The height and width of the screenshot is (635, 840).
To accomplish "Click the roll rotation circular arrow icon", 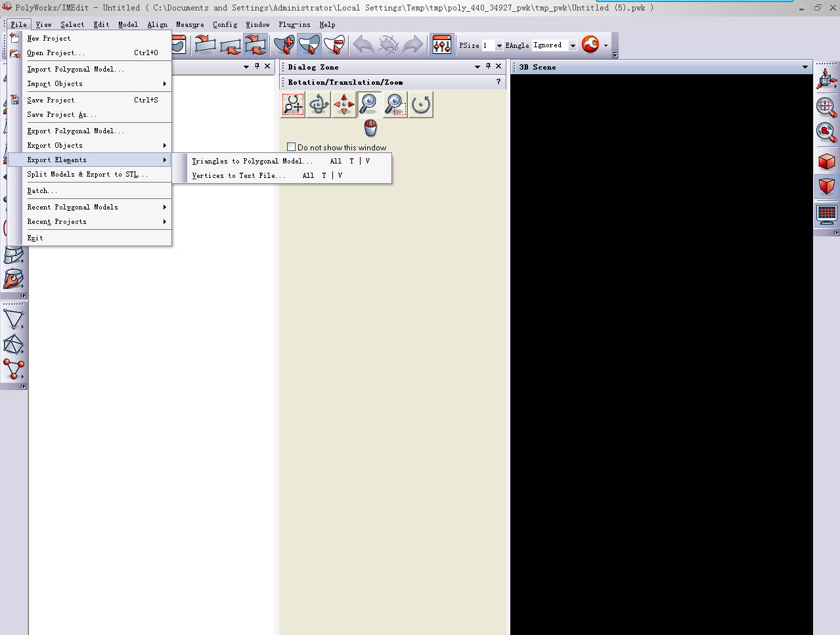I will [x=421, y=104].
